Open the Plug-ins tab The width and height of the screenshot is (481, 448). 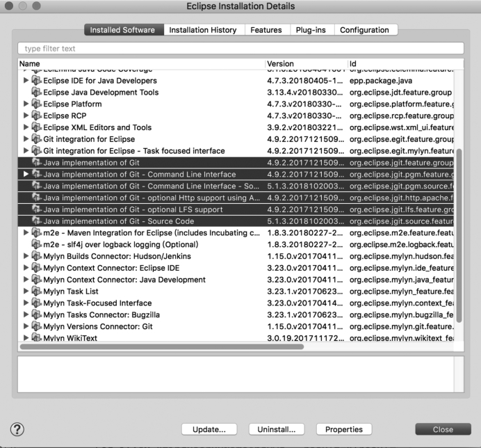(x=312, y=30)
